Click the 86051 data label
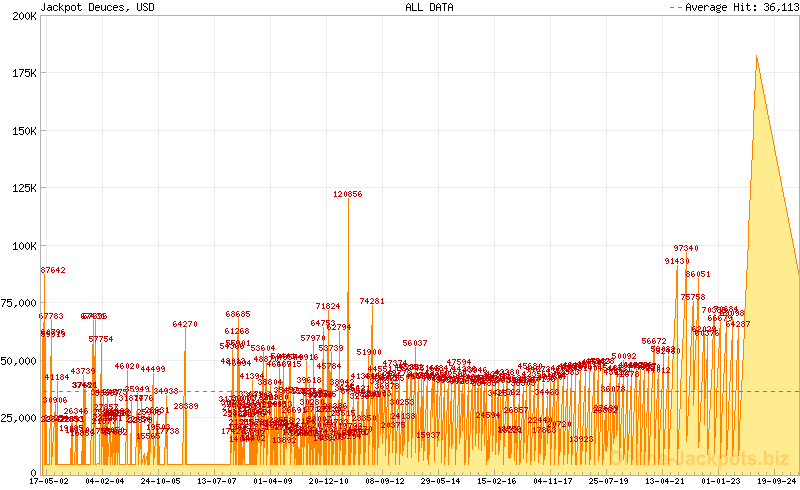 tap(698, 274)
